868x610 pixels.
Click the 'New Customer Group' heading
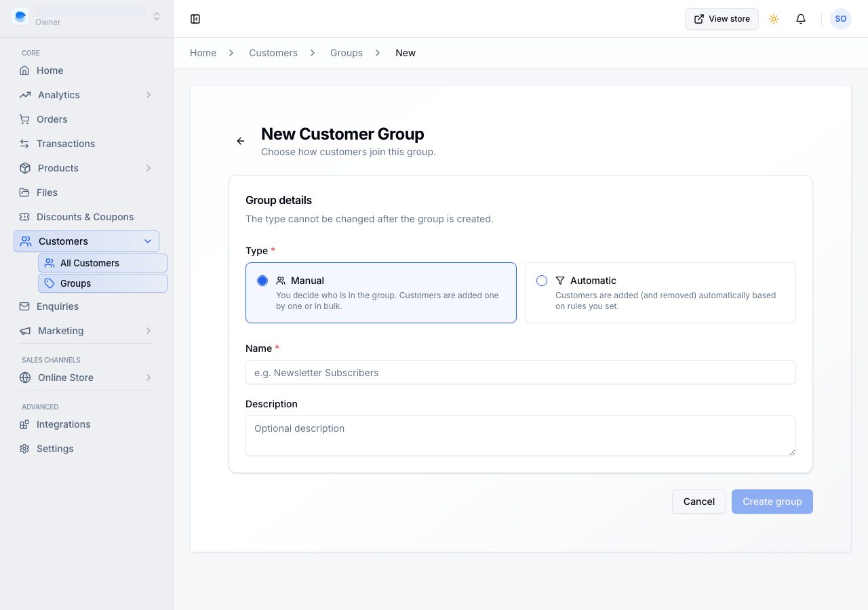pyautogui.click(x=342, y=134)
